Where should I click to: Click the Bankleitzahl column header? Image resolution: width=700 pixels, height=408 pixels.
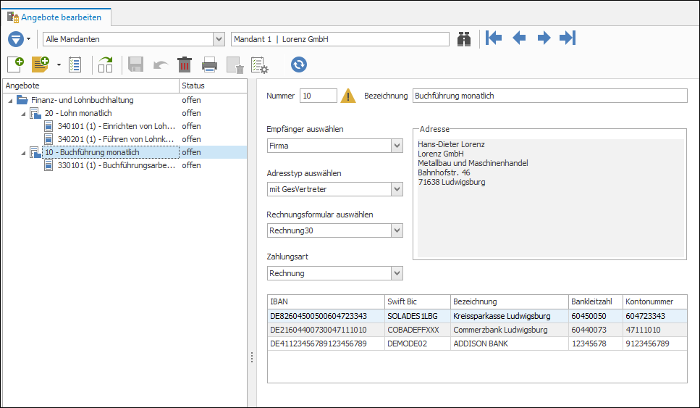click(595, 302)
